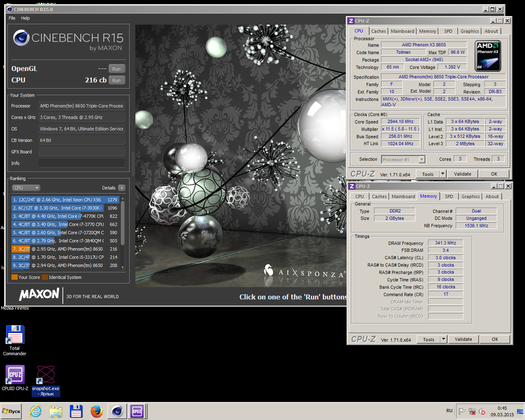The height and width of the screenshot is (420, 525).
Task: Select snapshot.exe shortcut on desktop
Action: coord(46,381)
